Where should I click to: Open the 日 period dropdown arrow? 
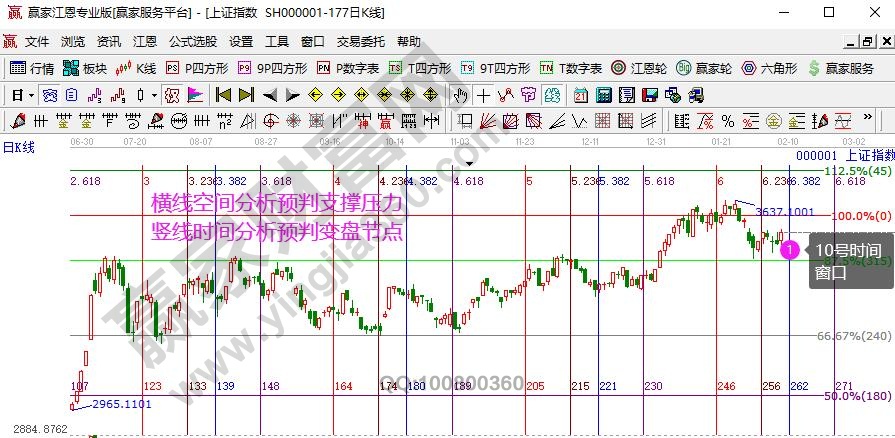[32, 95]
